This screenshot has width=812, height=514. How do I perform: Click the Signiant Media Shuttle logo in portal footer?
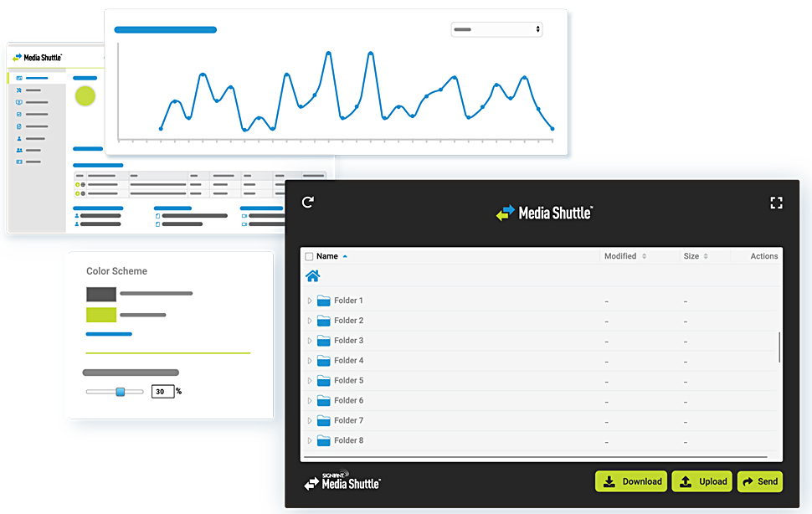342,481
